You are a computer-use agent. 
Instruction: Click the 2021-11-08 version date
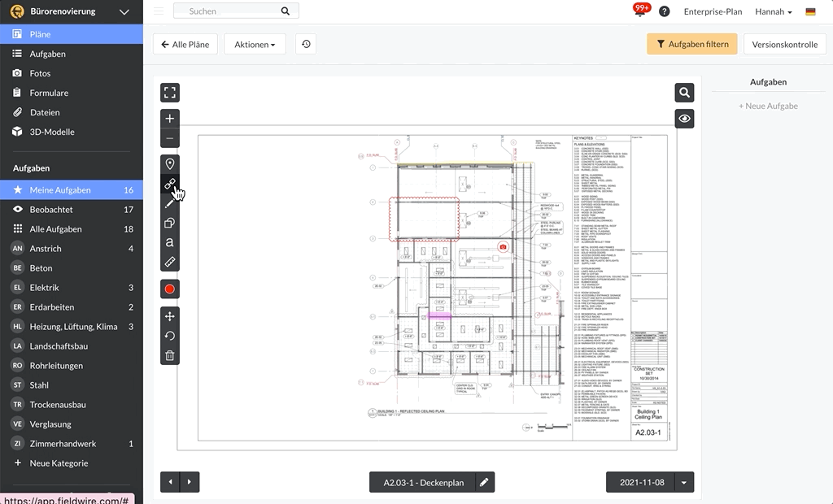pyautogui.click(x=642, y=482)
